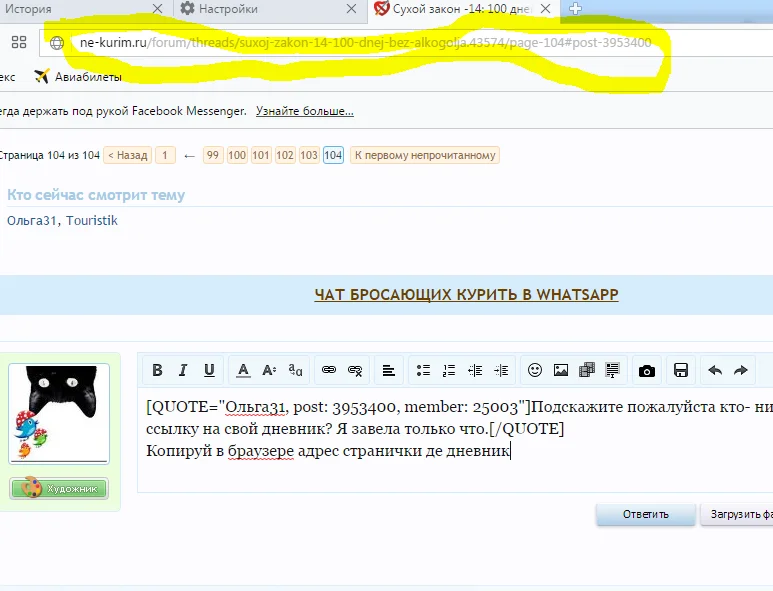Screen dimensions: 773x591
Task: Open browser speed dial grid icon
Action: (x=19, y=42)
